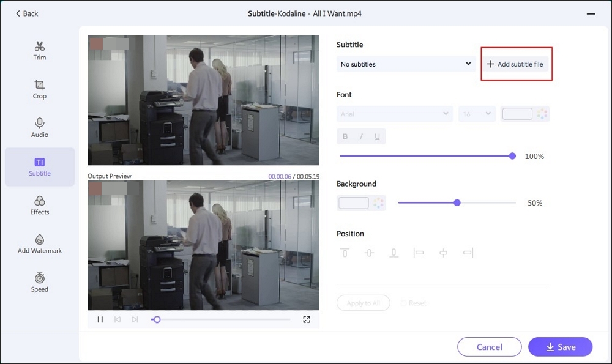Open the Trim tool
The width and height of the screenshot is (612, 364).
(40, 51)
